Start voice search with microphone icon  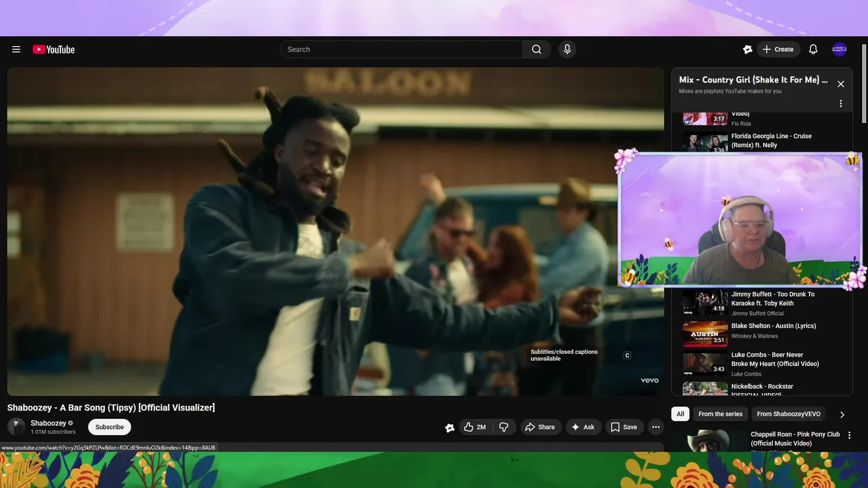pos(568,49)
